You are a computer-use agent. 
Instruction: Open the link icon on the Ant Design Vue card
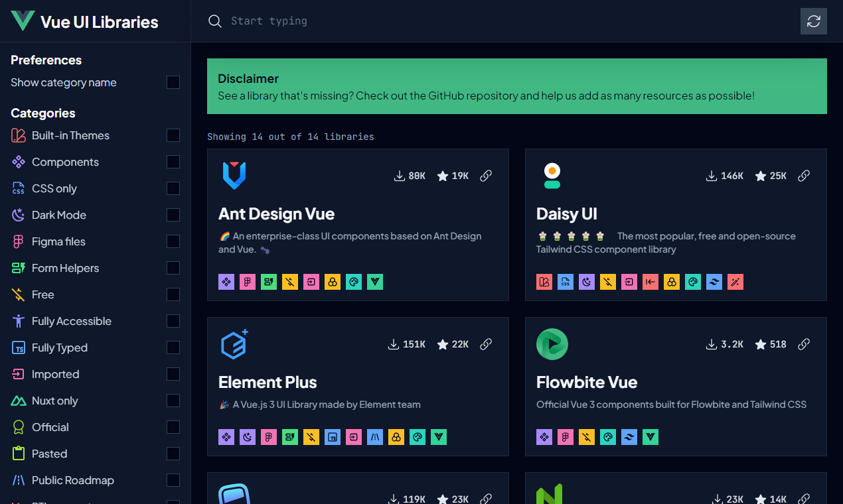click(486, 176)
